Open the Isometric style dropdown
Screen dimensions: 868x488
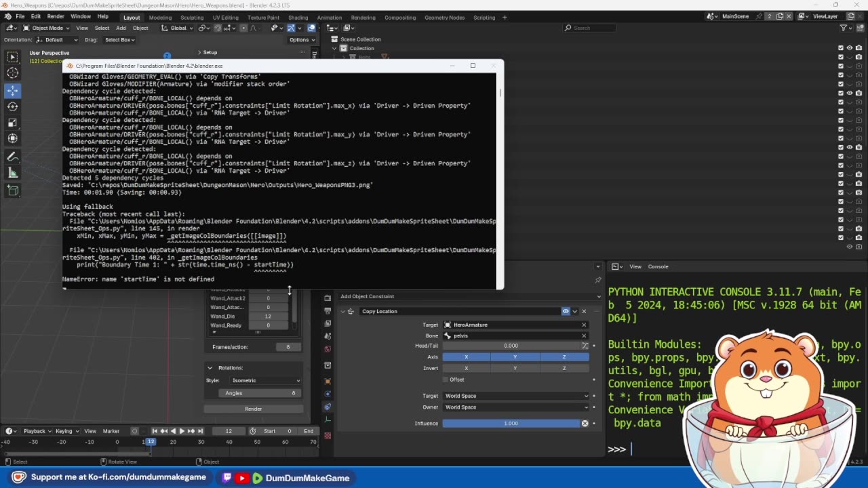(x=264, y=380)
